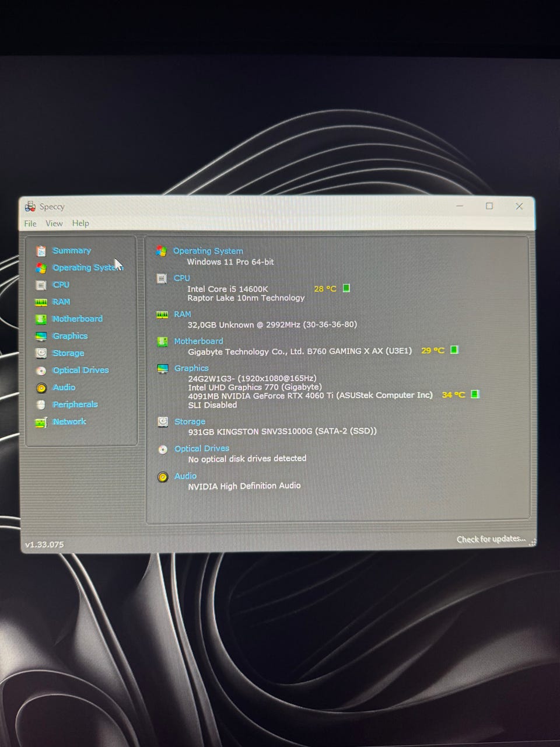The width and height of the screenshot is (560, 747).
Task: Open the Help menu
Action: pos(80,223)
